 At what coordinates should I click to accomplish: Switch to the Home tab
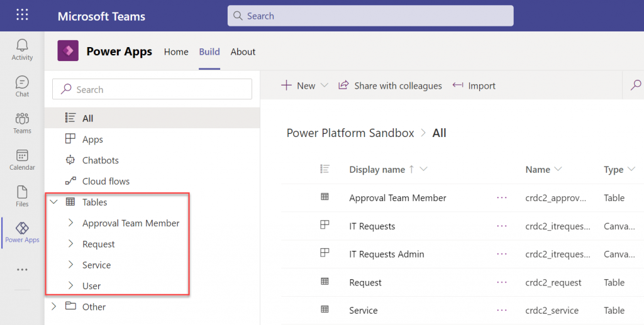coord(176,52)
